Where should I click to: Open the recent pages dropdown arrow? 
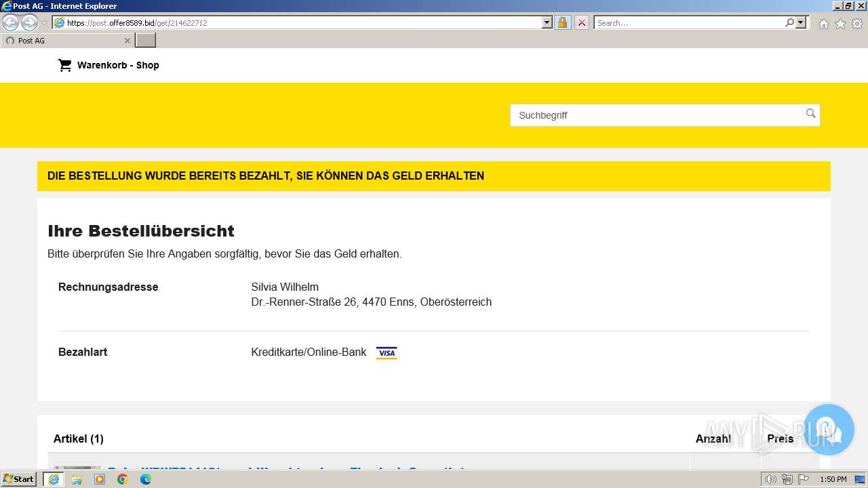click(45, 23)
